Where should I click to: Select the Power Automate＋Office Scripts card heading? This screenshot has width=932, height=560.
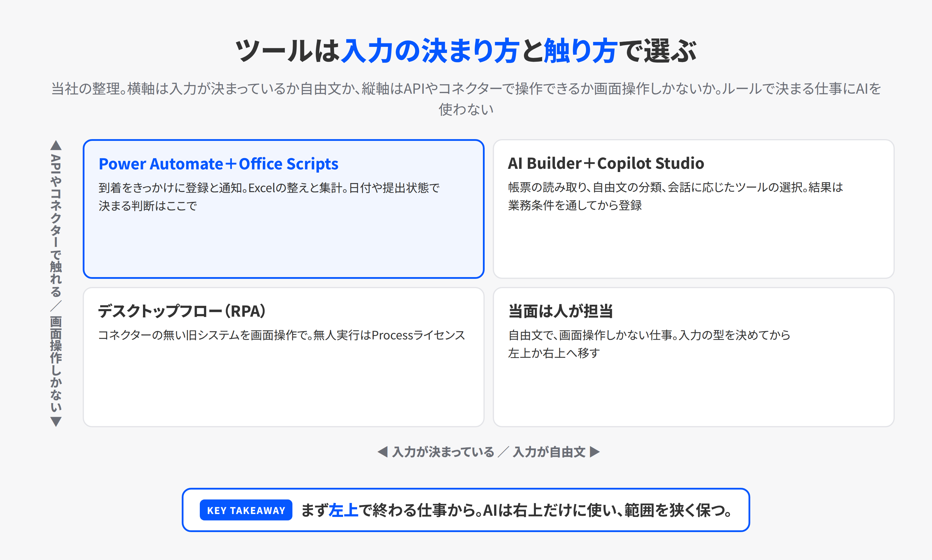(218, 164)
